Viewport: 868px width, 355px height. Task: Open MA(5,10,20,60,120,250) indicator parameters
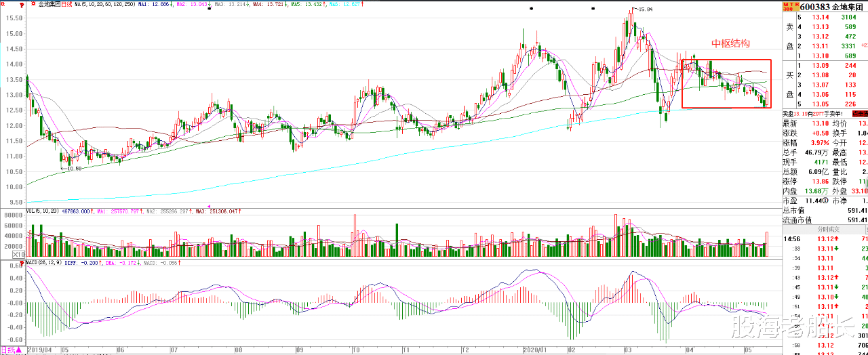click(x=104, y=4)
